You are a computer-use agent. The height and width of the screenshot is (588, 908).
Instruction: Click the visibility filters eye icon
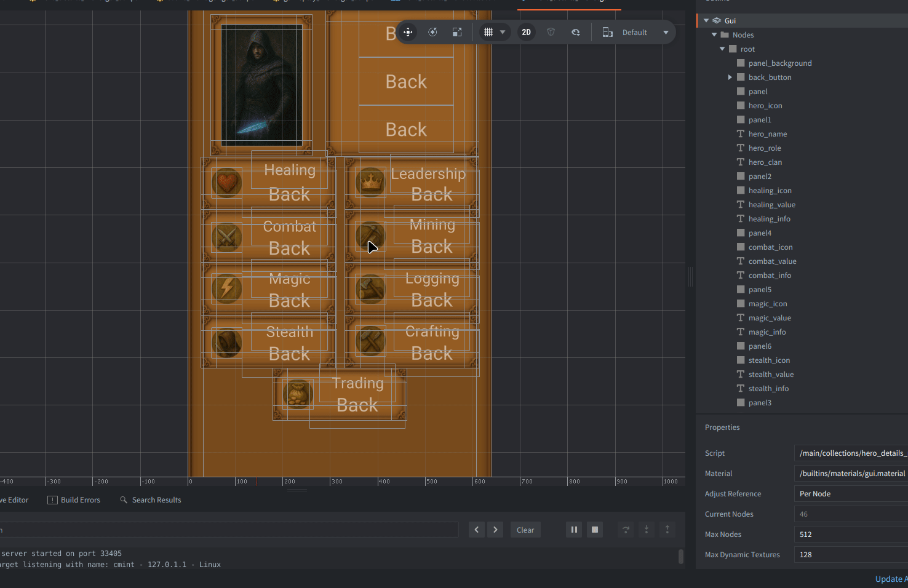576,32
